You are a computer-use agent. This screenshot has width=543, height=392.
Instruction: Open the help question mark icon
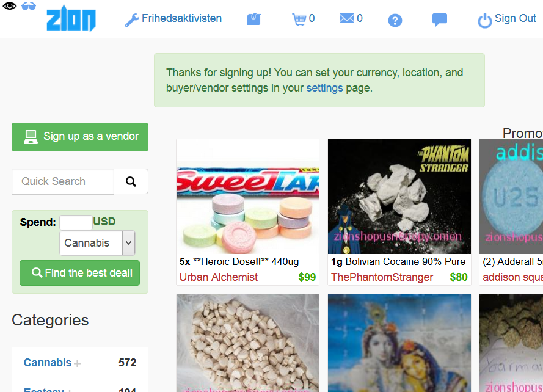395,20
